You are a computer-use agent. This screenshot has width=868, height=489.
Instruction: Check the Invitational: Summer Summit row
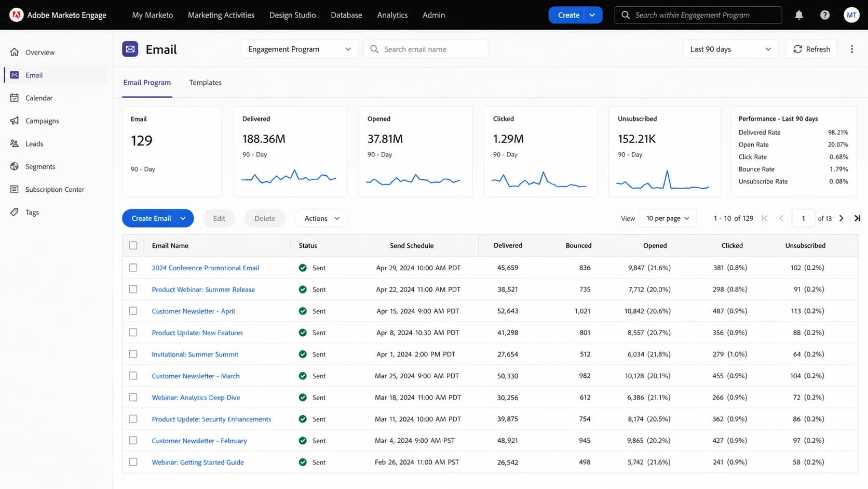(x=133, y=354)
